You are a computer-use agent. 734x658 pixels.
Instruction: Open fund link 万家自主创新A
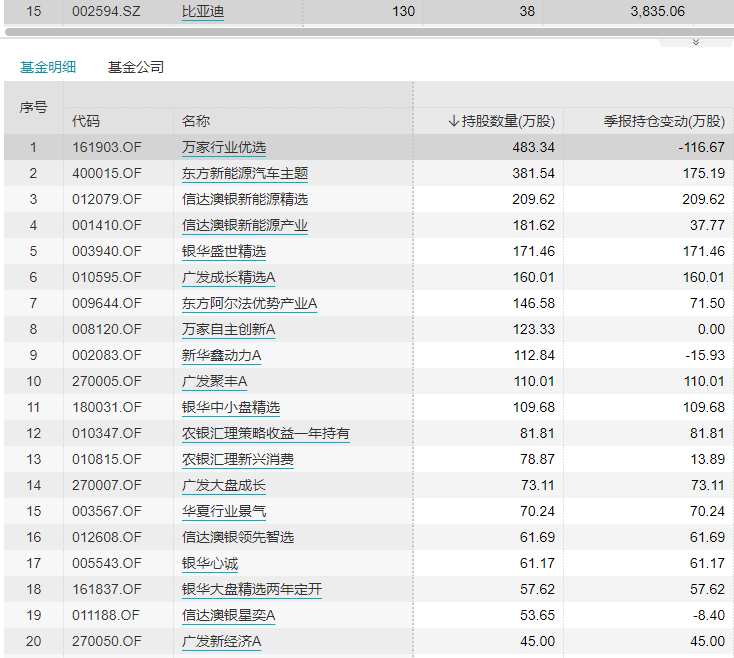[228, 329]
